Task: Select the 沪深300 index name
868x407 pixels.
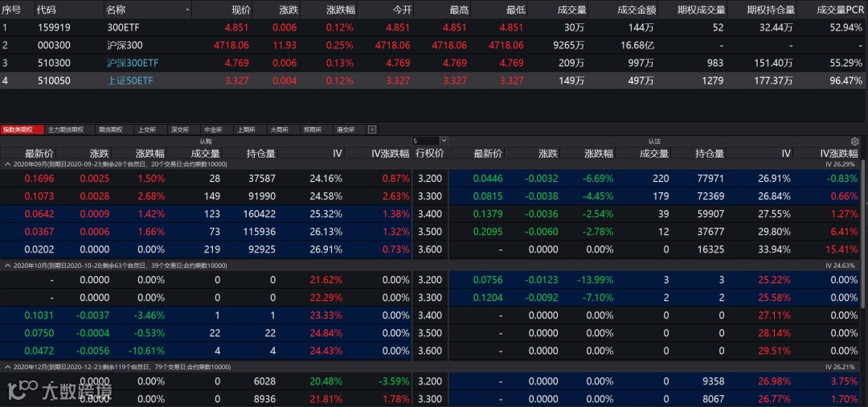Action: 125,45
